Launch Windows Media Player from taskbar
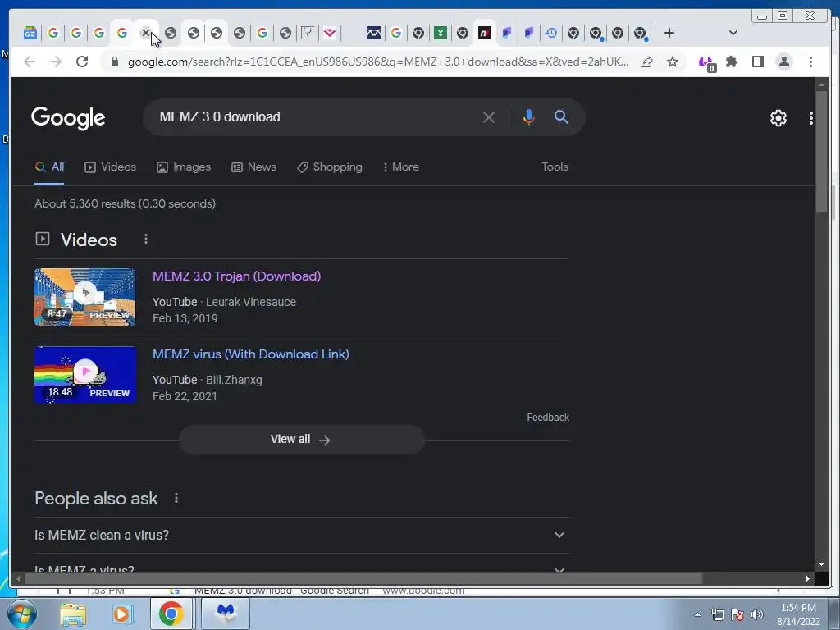The image size is (840, 630). pyautogui.click(x=121, y=614)
